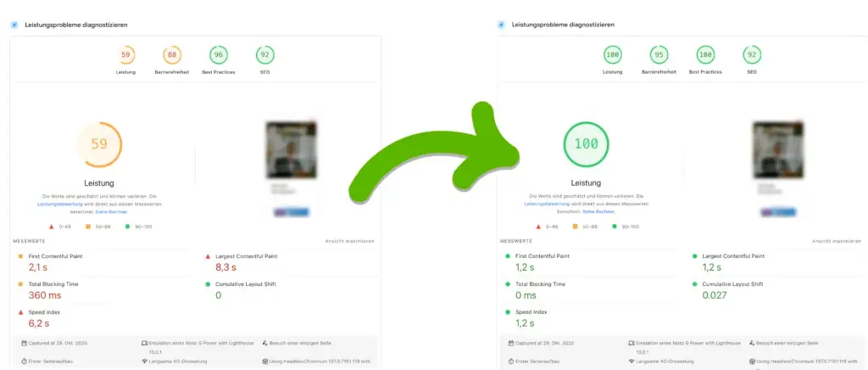Viewport: 868px width, 370px height.
Task: Click the 88 Barrierefreiheit score gauge
Action: (x=172, y=55)
